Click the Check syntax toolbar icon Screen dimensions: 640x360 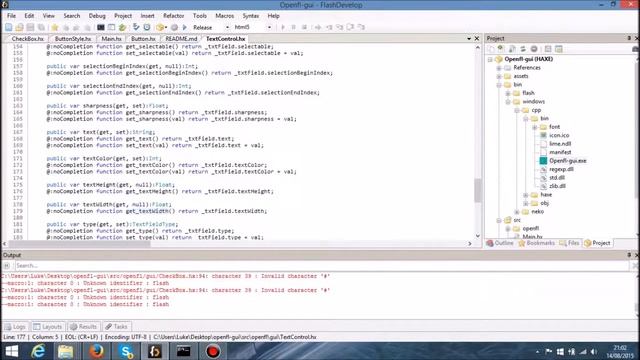click(x=136, y=27)
